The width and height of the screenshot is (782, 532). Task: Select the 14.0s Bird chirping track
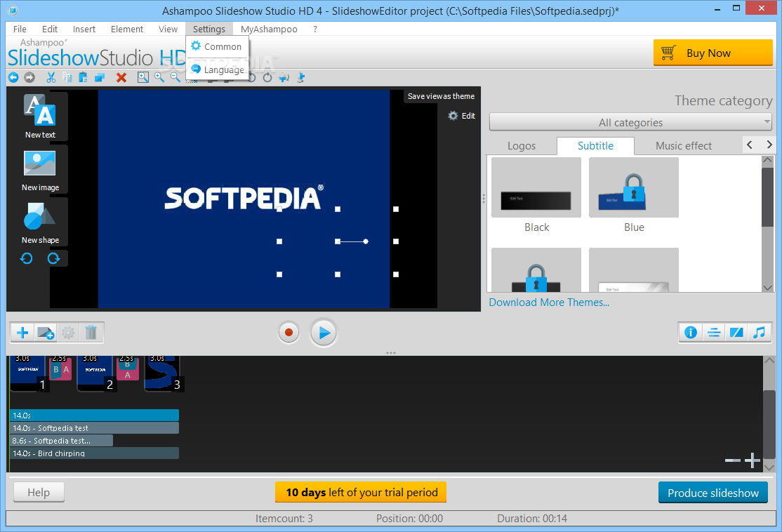point(94,453)
